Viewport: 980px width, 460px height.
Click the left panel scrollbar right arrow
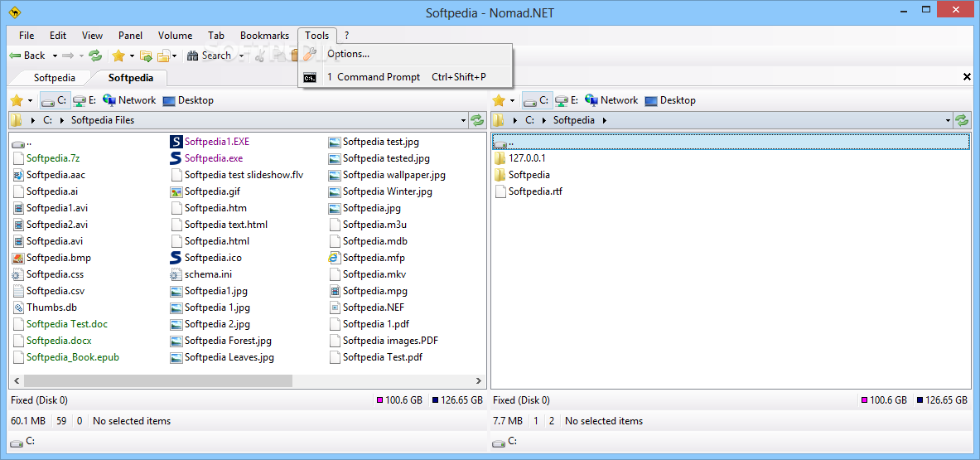[478, 380]
